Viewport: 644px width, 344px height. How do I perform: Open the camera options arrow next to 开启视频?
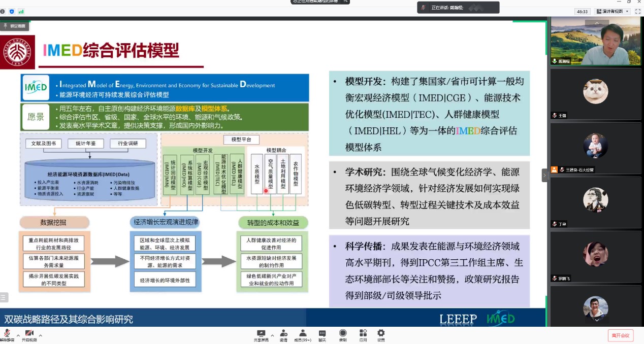(40, 335)
